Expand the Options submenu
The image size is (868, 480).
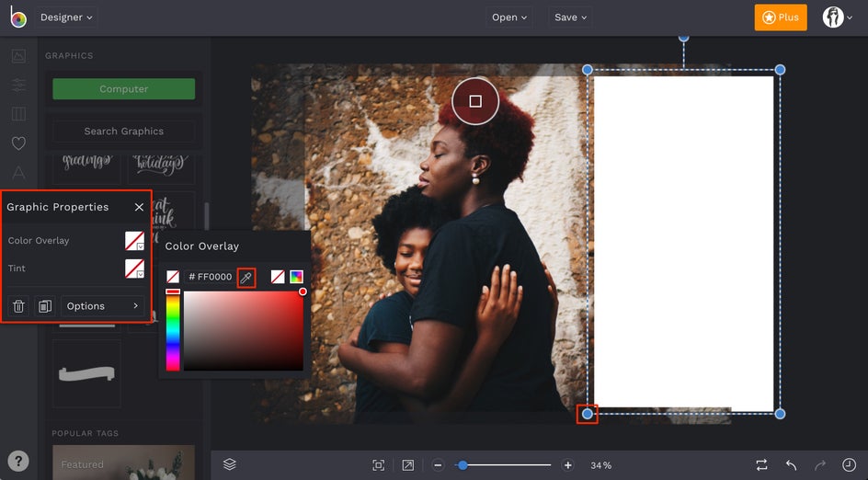click(102, 306)
